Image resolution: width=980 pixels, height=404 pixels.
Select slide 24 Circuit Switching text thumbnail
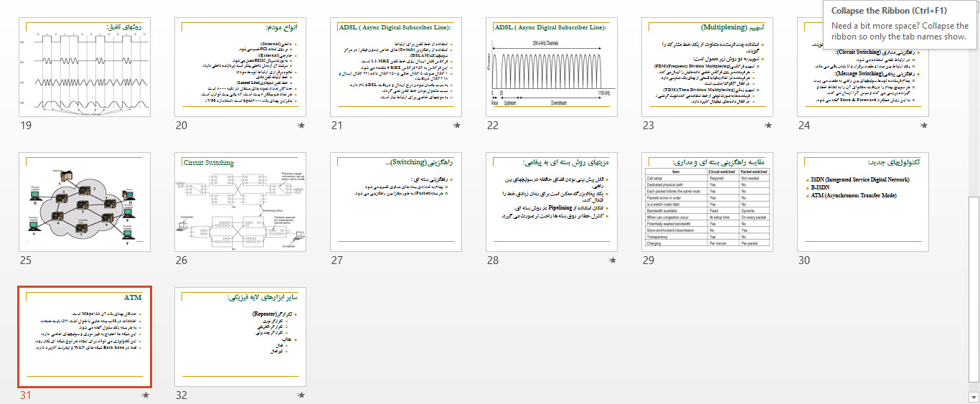(x=864, y=67)
